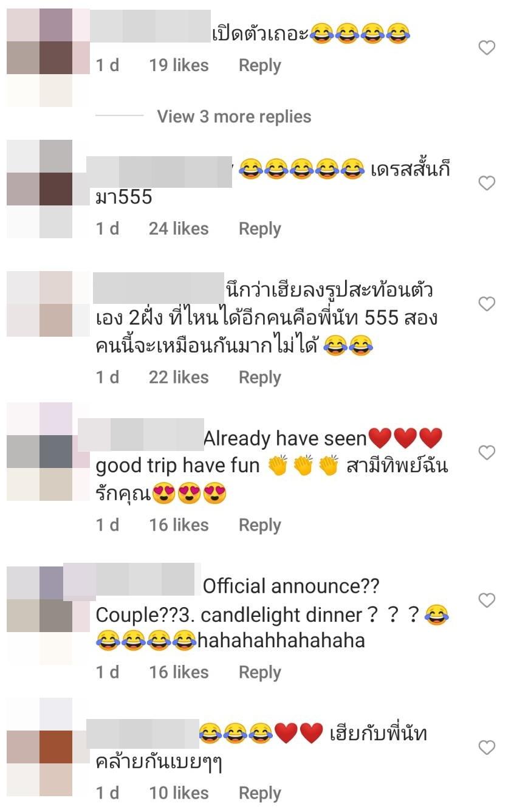Open the 22 likes list
Viewport: 528px width, 812px height.
179,377
